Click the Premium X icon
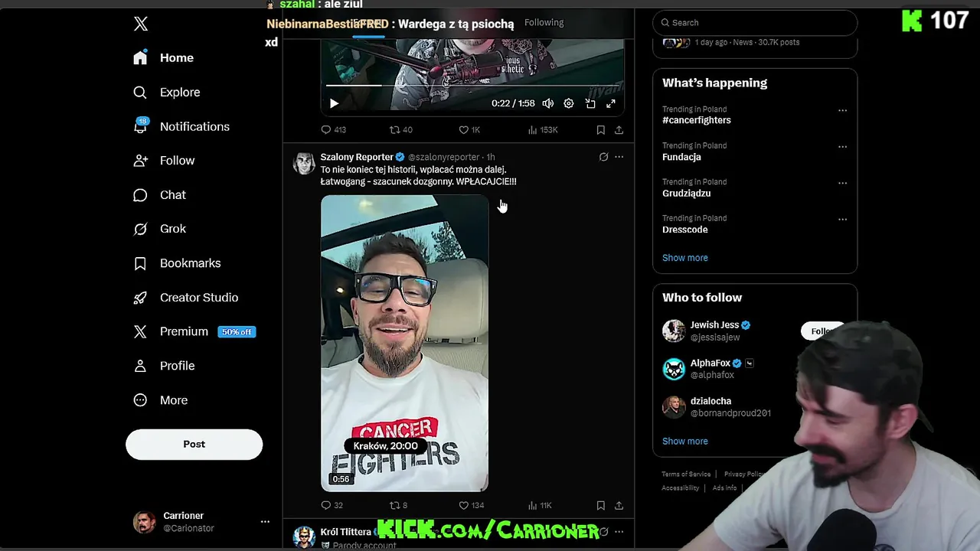980x551 pixels. point(140,331)
